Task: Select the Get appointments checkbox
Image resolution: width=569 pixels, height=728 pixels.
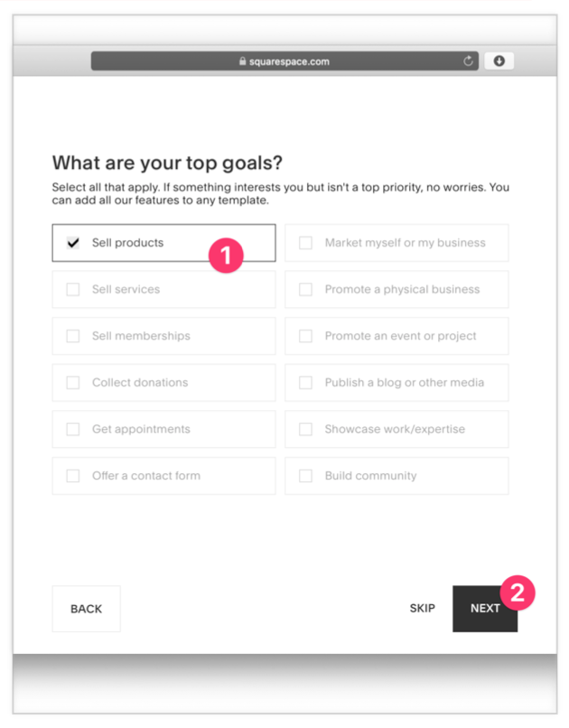Action: [x=73, y=429]
